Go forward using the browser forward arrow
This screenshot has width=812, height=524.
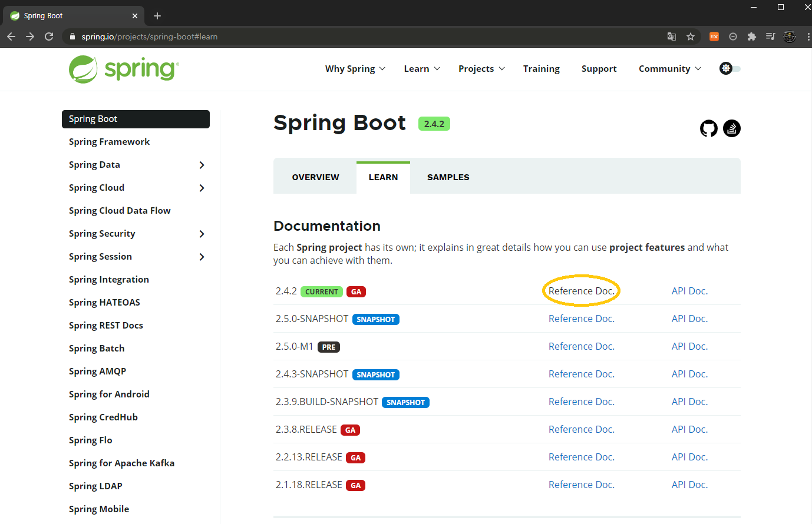(30, 37)
